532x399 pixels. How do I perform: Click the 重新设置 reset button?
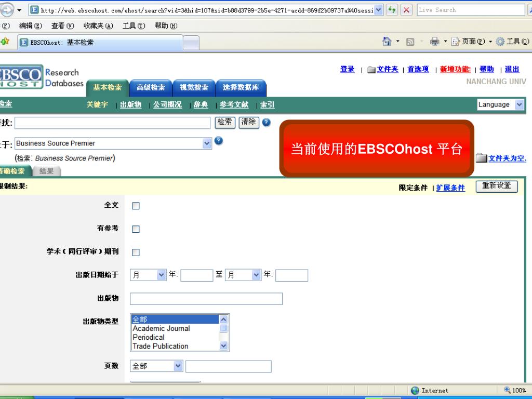(x=497, y=187)
